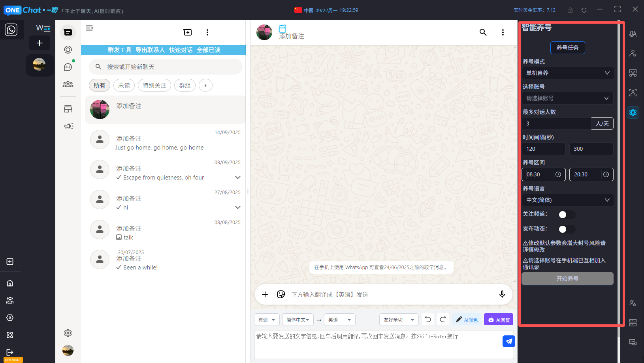Click the AI回复 button
Viewport: 644px width, 363px height.
point(499,320)
